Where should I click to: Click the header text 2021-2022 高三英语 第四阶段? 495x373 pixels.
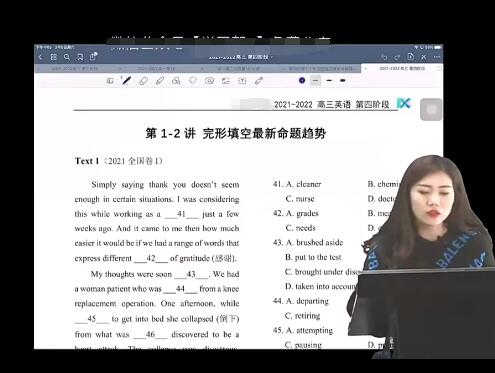point(331,105)
